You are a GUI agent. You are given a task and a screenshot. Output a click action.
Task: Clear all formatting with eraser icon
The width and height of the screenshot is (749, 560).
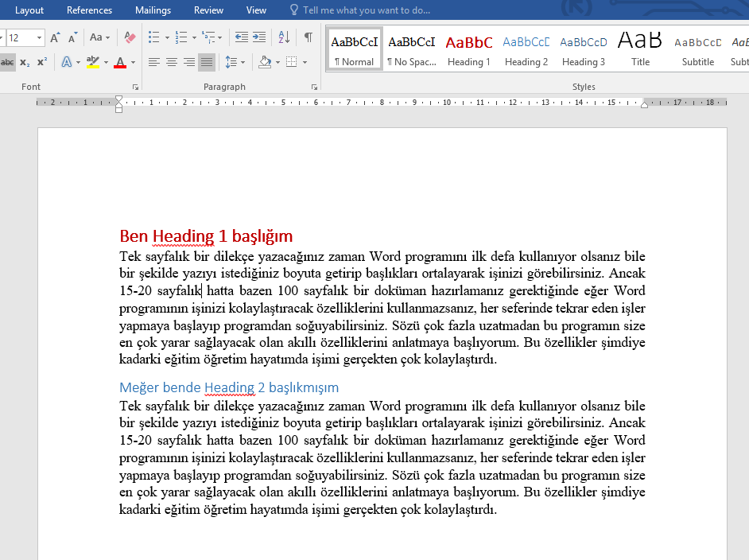[130, 37]
